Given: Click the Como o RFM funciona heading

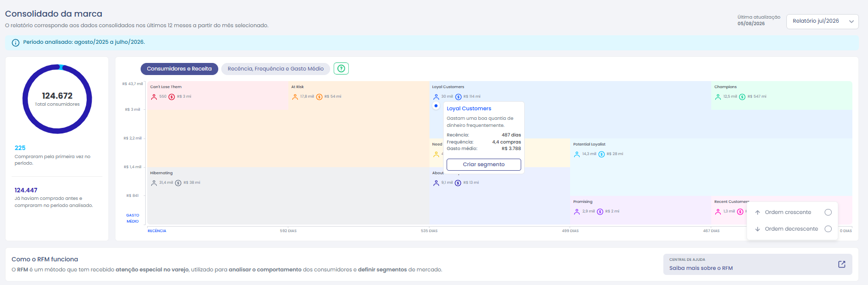Looking at the screenshot, I should pos(45,259).
